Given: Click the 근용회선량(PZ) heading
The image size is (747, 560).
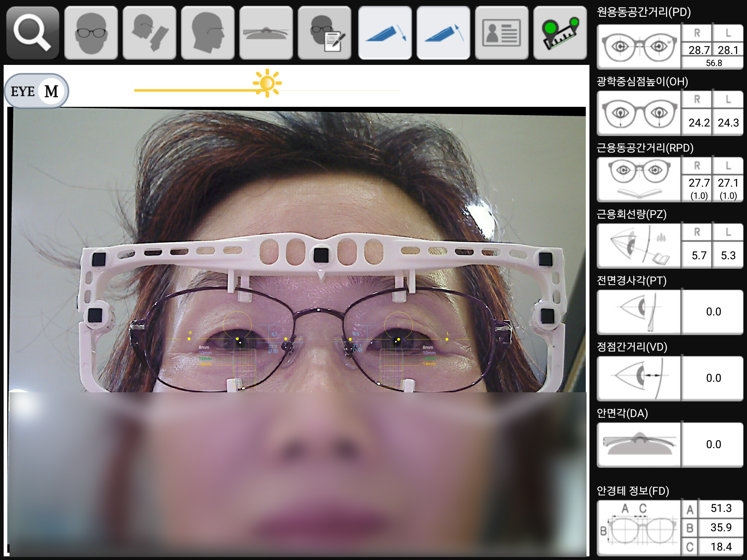Looking at the screenshot, I should click(x=631, y=214).
